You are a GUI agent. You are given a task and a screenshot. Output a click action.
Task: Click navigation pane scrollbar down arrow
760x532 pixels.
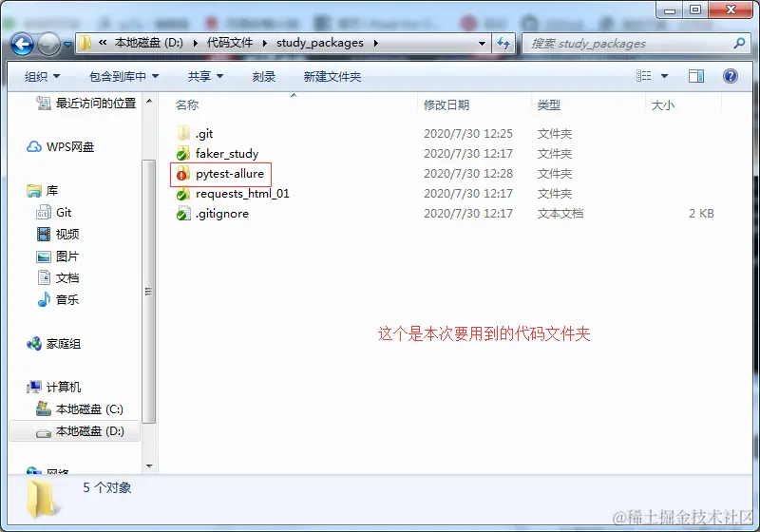pos(149,466)
